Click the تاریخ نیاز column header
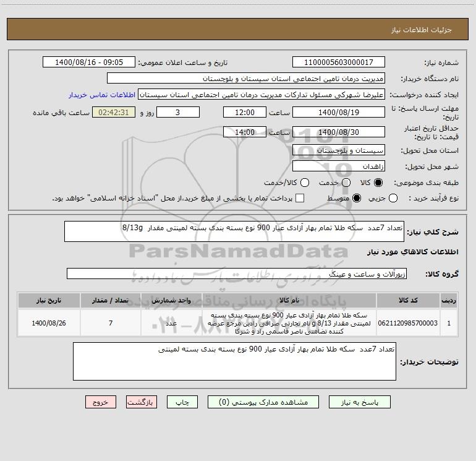This screenshot has height=461, width=476. pos(49,300)
